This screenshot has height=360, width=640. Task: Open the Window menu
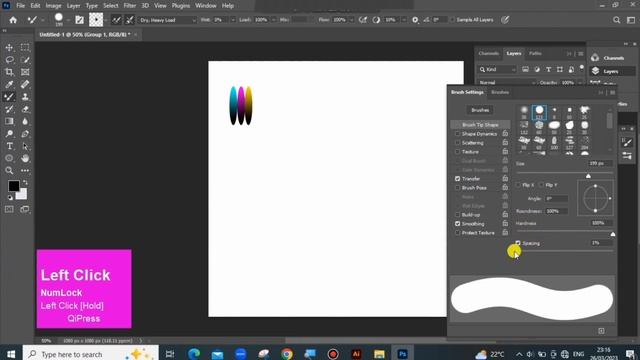click(x=206, y=6)
